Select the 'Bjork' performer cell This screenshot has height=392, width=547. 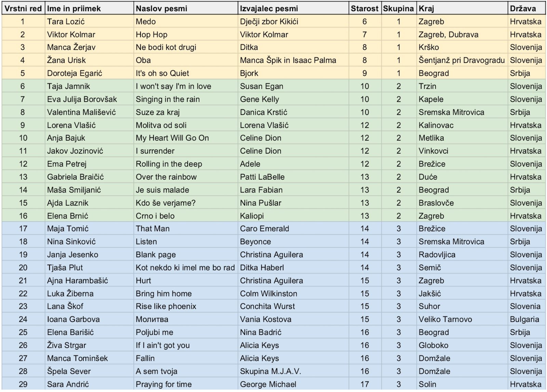[x=249, y=73]
